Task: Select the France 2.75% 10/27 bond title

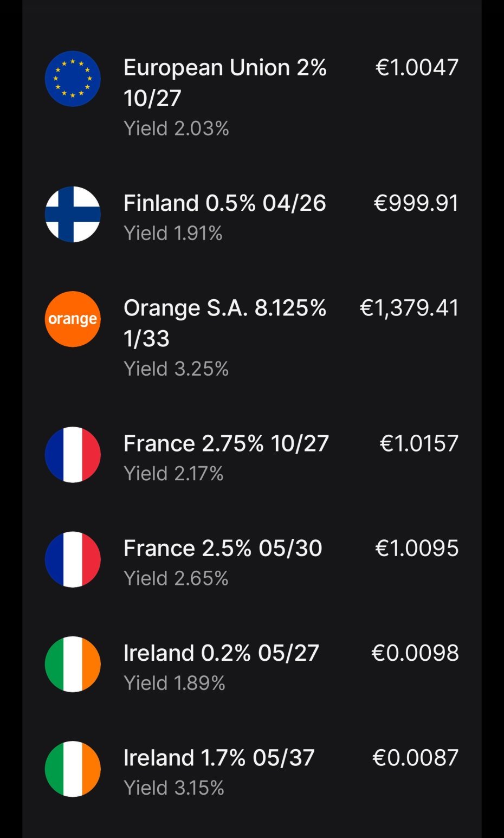Action: click(226, 443)
